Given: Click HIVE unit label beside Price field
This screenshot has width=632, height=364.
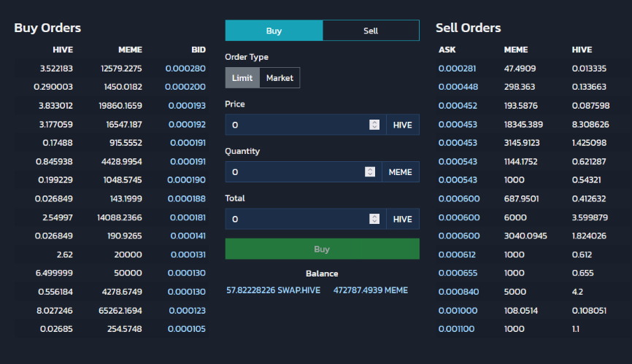Looking at the screenshot, I should click(x=403, y=125).
